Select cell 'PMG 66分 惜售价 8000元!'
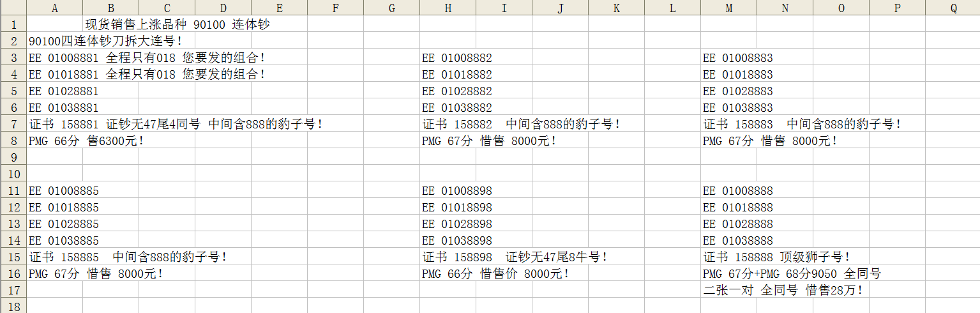The image size is (980, 313). (448, 273)
